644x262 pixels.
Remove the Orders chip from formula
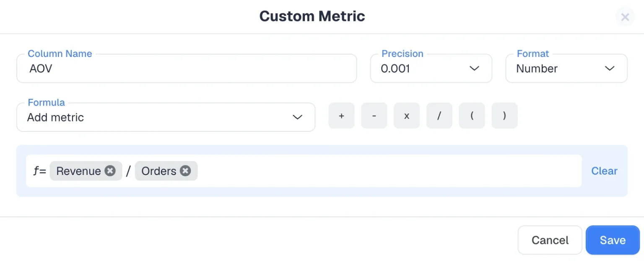coord(185,171)
